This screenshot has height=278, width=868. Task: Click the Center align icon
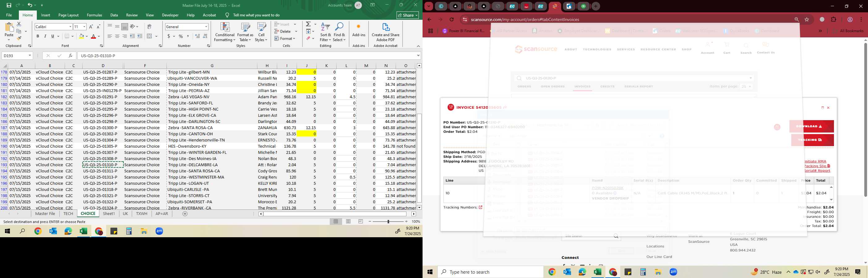click(117, 36)
